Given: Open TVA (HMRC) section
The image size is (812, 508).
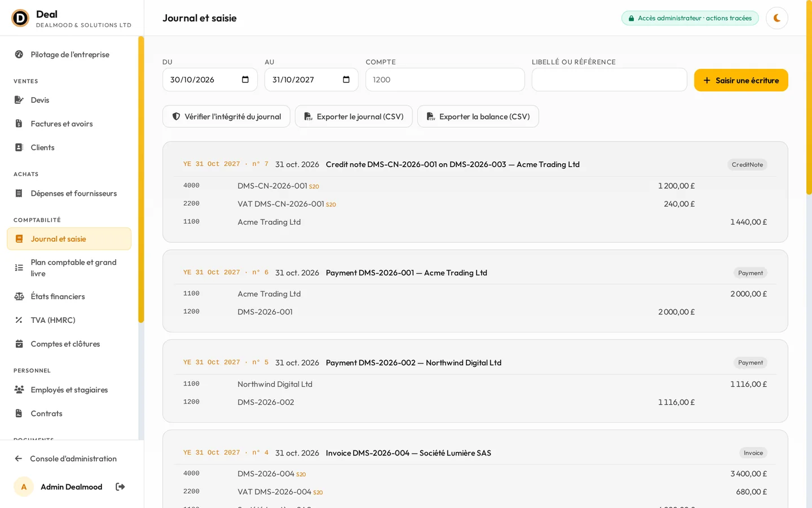Looking at the screenshot, I should tap(69, 320).
